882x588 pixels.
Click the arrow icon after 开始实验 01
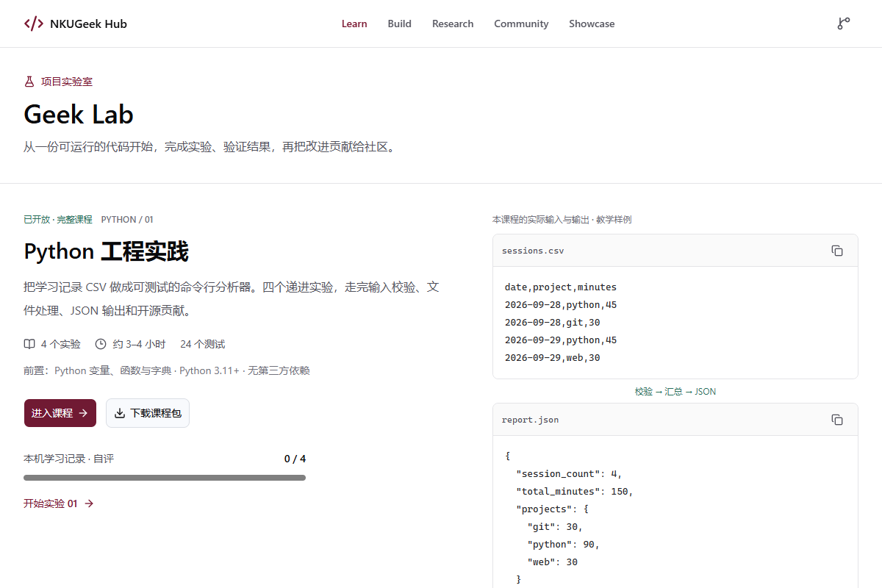tap(89, 503)
